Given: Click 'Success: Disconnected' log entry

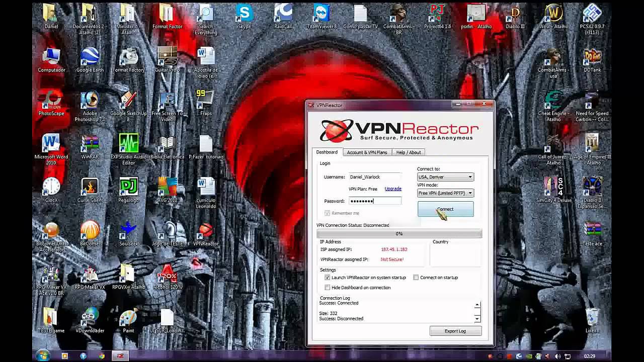Looking at the screenshot, I should click(x=341, y=319).
